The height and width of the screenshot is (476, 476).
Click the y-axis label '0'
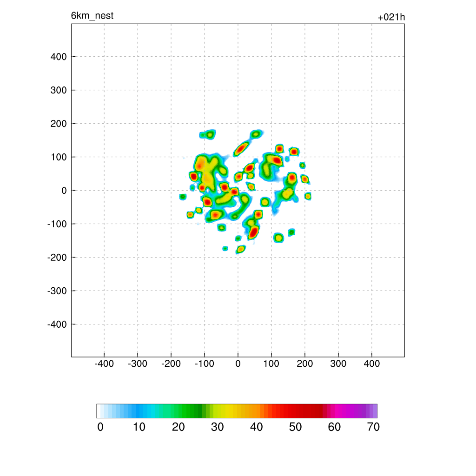click(x=64, y=191)
